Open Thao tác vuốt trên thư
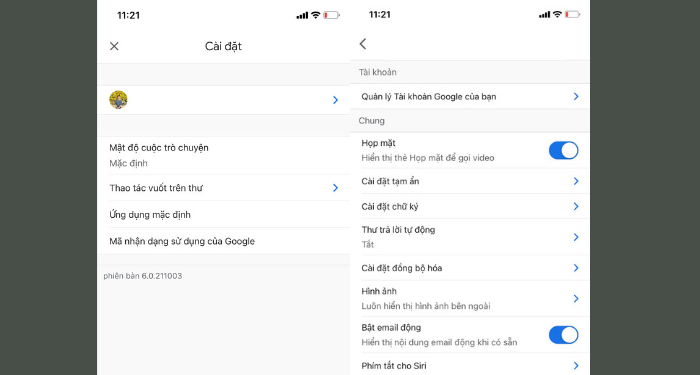 224,188
